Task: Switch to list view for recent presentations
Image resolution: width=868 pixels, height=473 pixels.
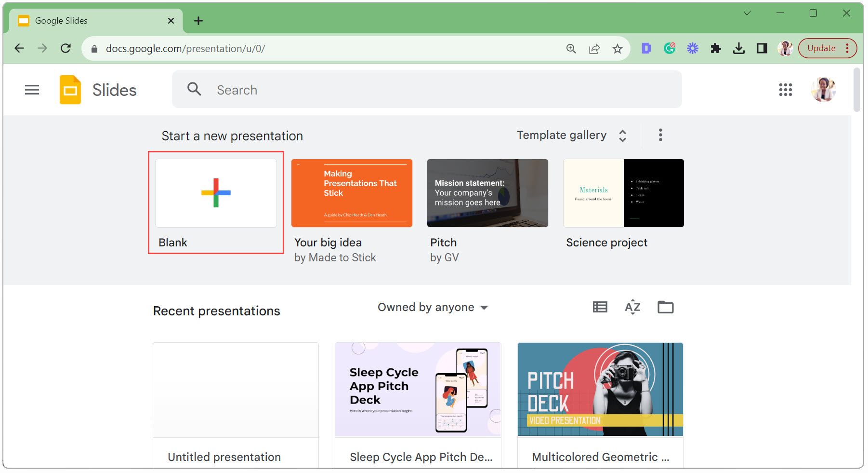Action: pyautogui.click(x=599, y=307)
